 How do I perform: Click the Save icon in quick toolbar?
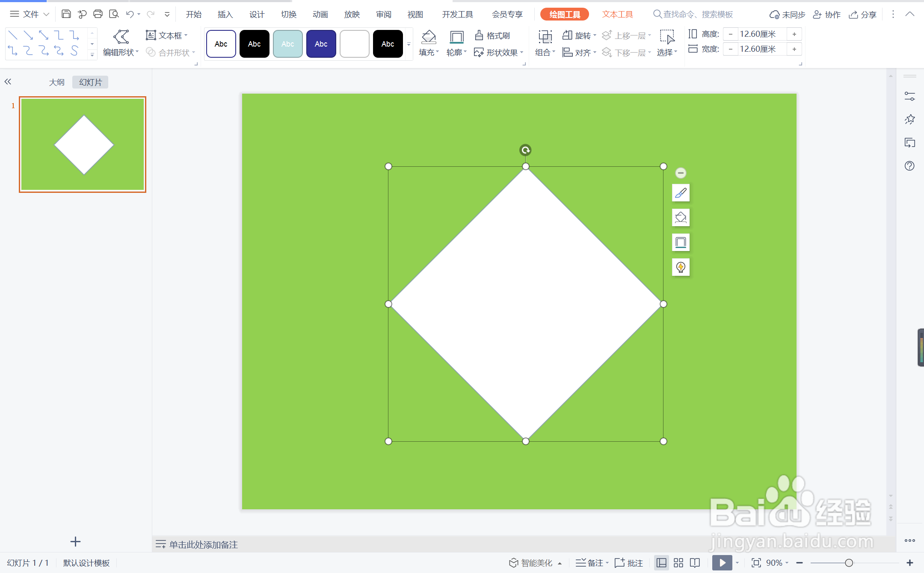tap(66, 14)
